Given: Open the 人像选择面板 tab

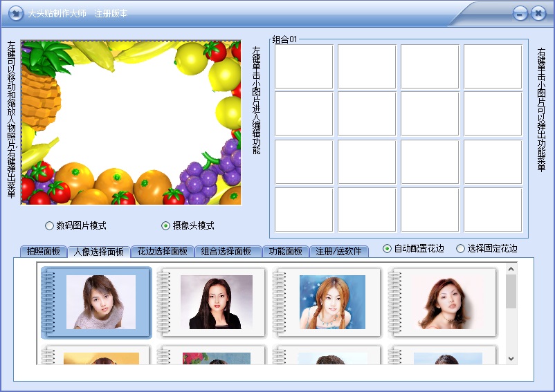Looking at the screenshot, I should (99, 252).
